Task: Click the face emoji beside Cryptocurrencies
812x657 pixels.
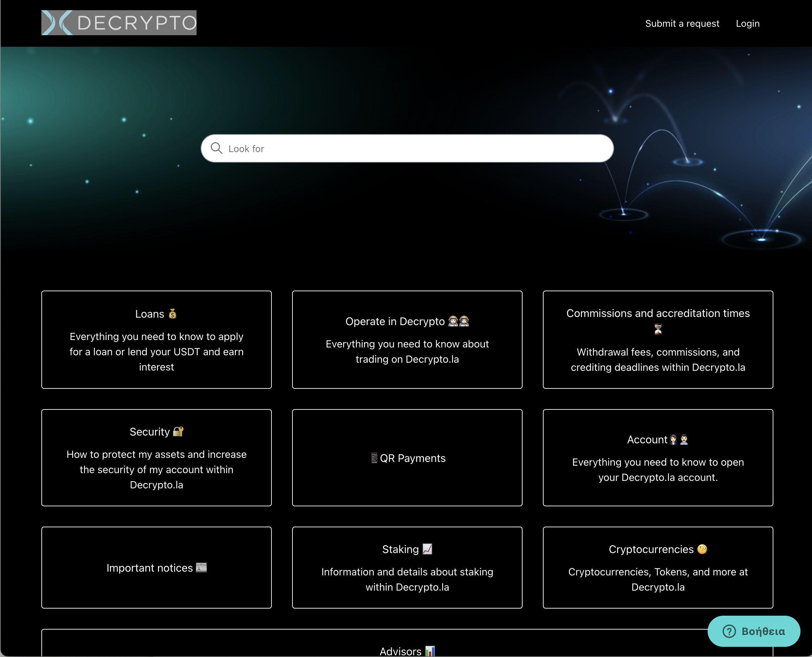Action: [702, 549]
